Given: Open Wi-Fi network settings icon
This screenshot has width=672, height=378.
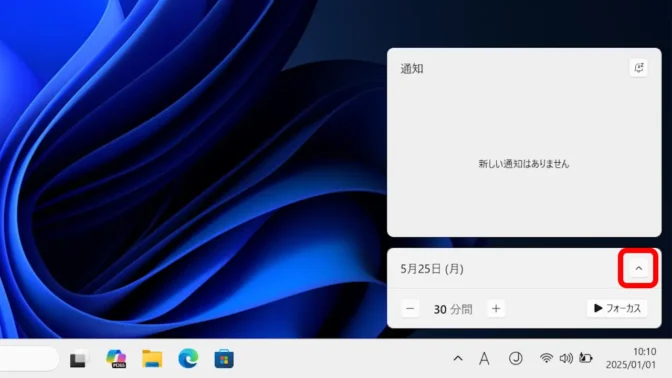Looking at the screenshot, I should pos(546,358).
